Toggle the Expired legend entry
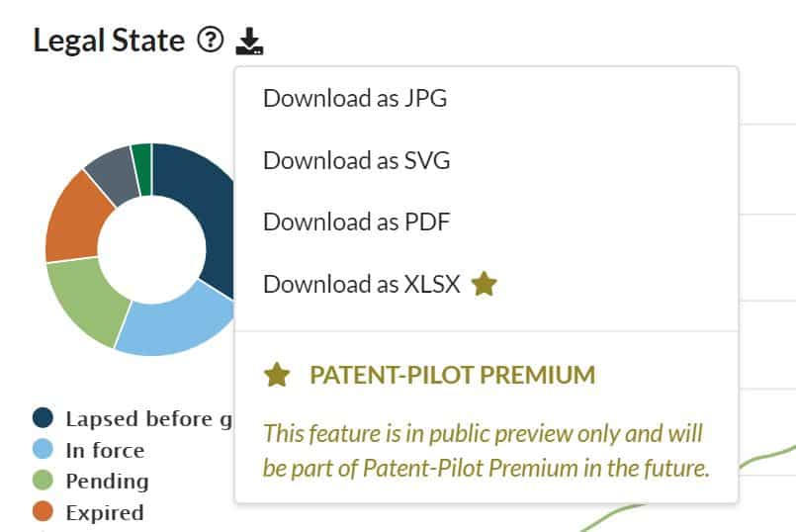This screenshot has width=796, height=532. pyautogui.click(x=88, y=511)
